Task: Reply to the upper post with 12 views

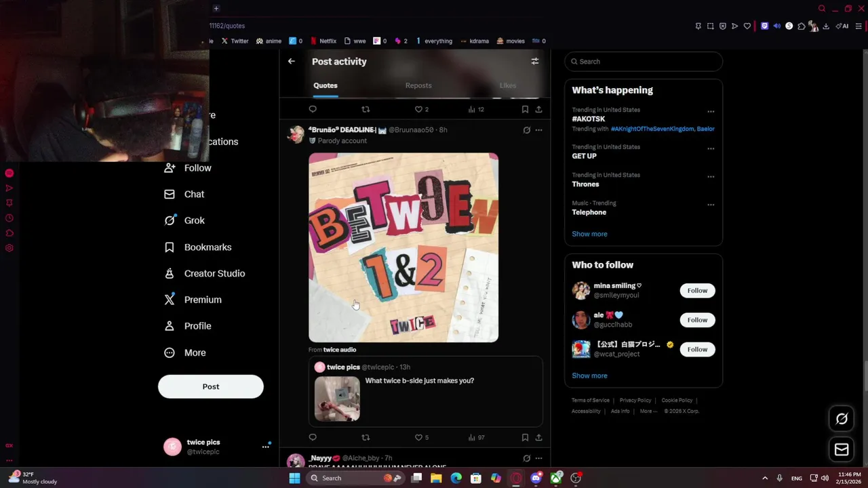Action: tap(313, 109)
